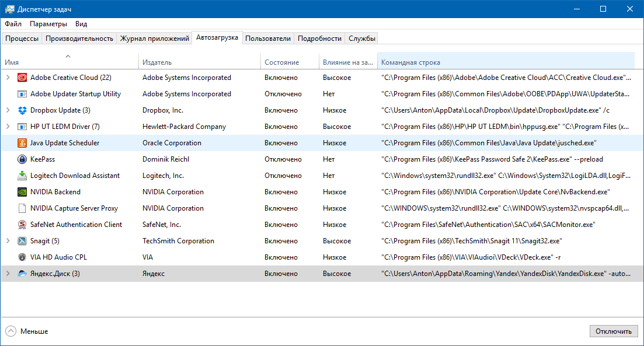This screenshot has width=644, height=346.
Task: Click the Dominik Reichl publisher cell
Action: pyautogui.click(x=166, y=159)
